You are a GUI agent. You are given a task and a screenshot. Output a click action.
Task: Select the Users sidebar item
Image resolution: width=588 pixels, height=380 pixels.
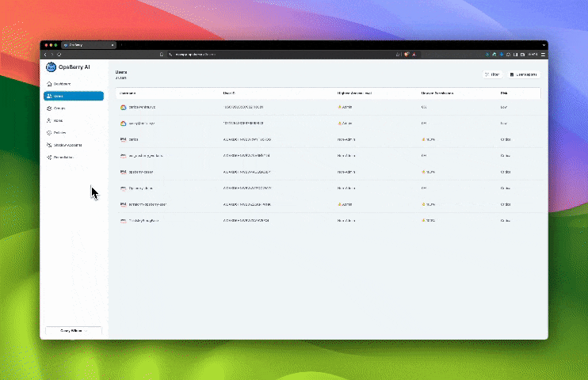(x=73, y=96)
